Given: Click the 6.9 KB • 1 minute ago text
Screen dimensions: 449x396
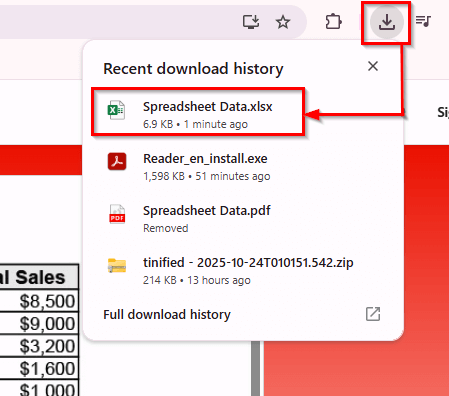Looking at the screenshot, I should click(195, 124).
